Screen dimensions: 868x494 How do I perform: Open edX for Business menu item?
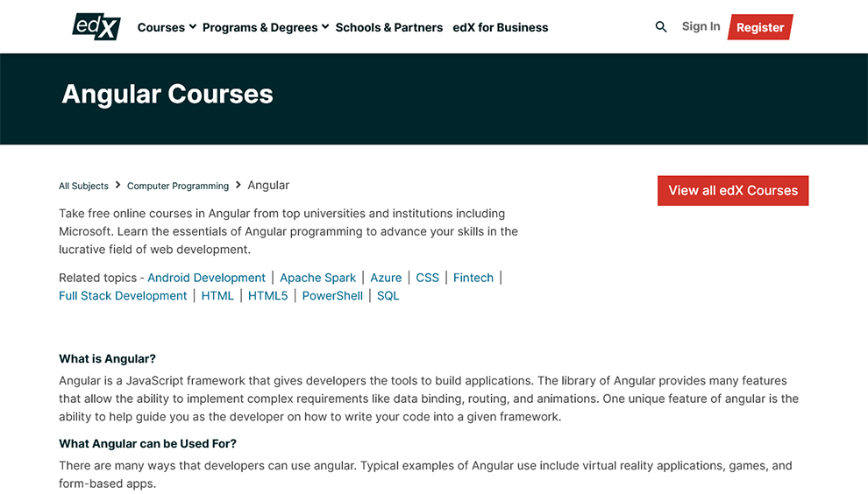coord(501,27)
